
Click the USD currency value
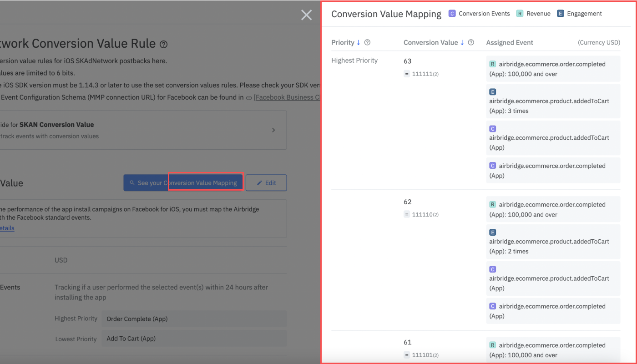coord(61,260)
